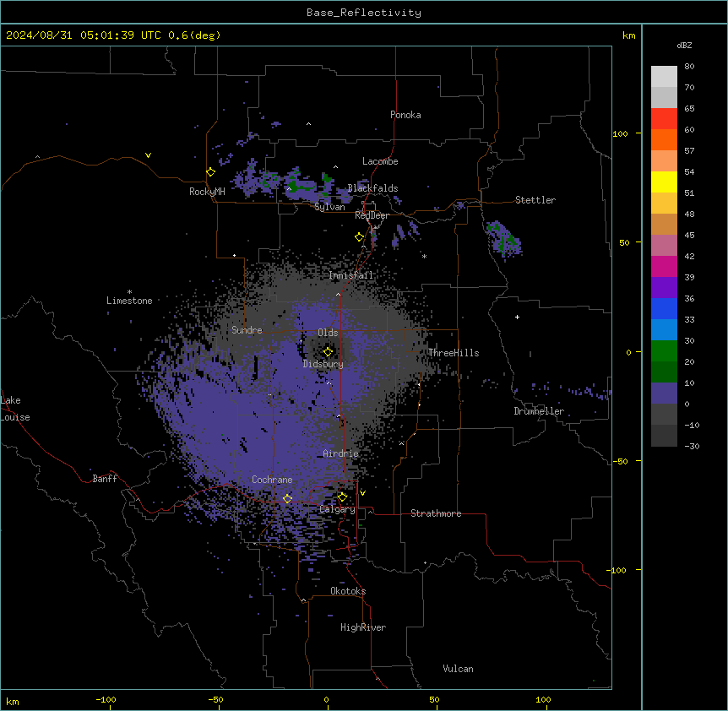Click the Olds town label

click(x=328, y=333)
